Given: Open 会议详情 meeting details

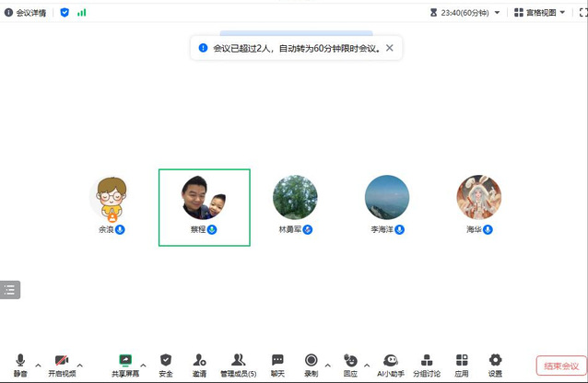Looking at the screenshot, I should pyautogui.click(x=26, y=13).
